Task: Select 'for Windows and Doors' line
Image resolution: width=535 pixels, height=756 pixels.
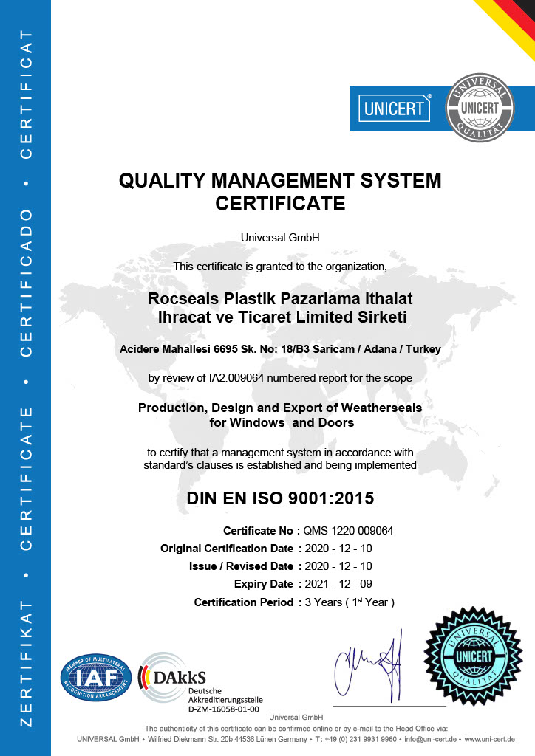Action: [x=282, y=423]
